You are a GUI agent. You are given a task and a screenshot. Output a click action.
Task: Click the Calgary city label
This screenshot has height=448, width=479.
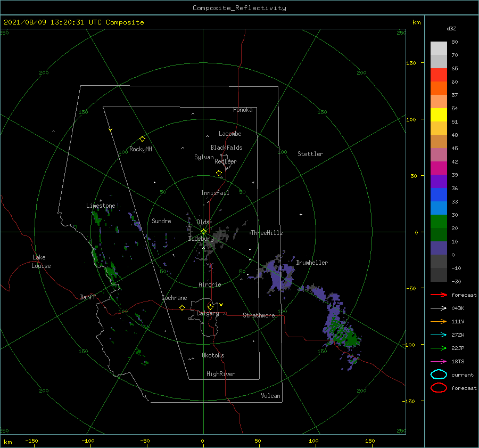click(x=208, y=313)
